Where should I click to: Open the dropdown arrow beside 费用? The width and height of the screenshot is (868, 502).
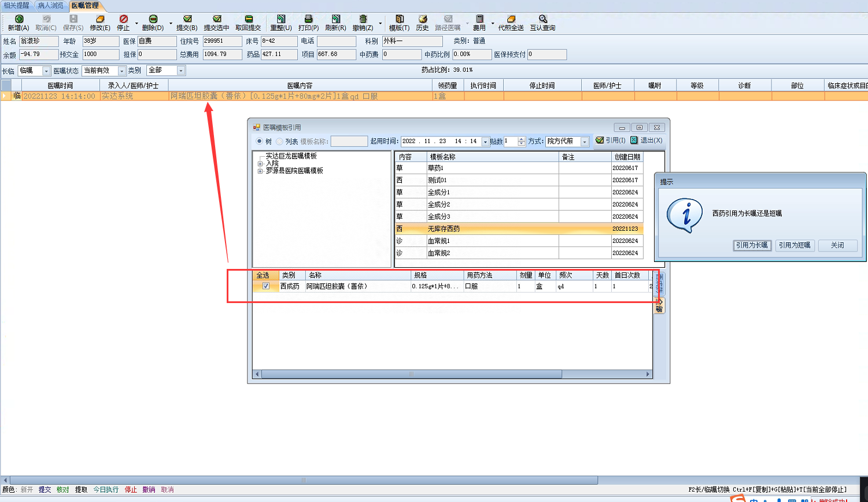tap(493, 24)
